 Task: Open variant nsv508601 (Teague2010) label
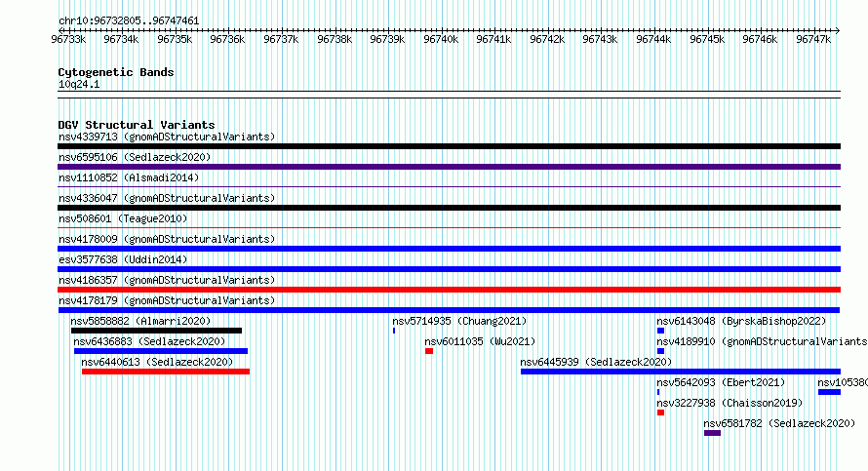(123, 218)
